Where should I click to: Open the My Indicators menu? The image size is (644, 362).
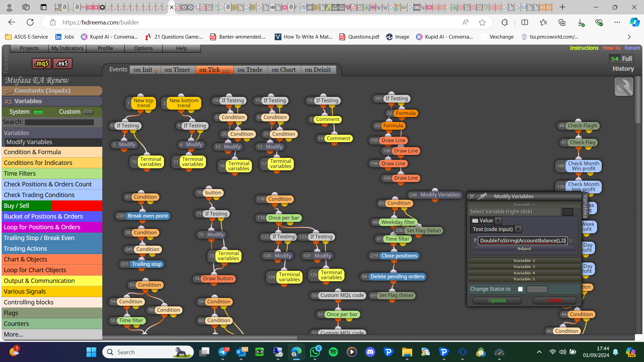[x=67, y=48]
